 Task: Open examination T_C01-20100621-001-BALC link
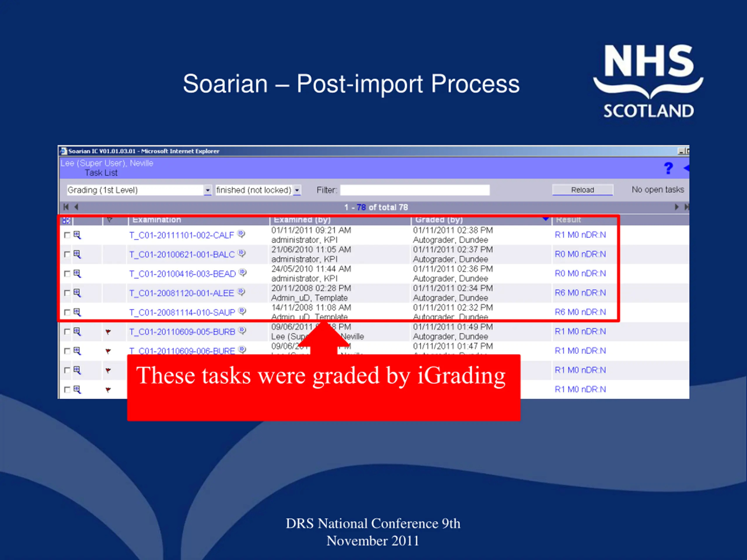click(x=182, y=255)
